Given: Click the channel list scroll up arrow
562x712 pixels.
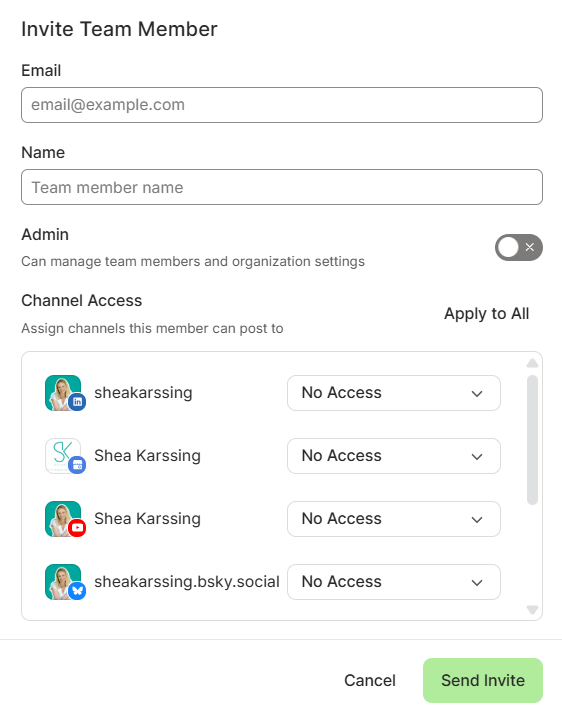Looking at the screenshot, I should click(532, 363).
